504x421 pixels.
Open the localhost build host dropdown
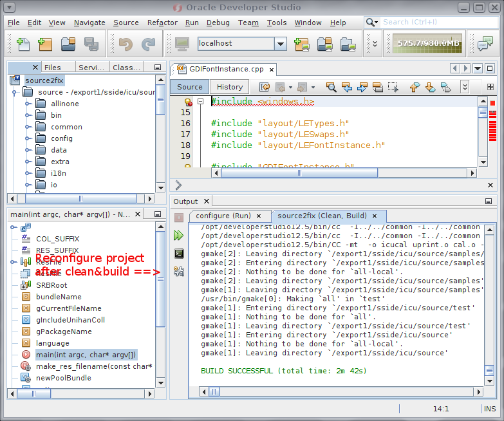coord(280,44)
